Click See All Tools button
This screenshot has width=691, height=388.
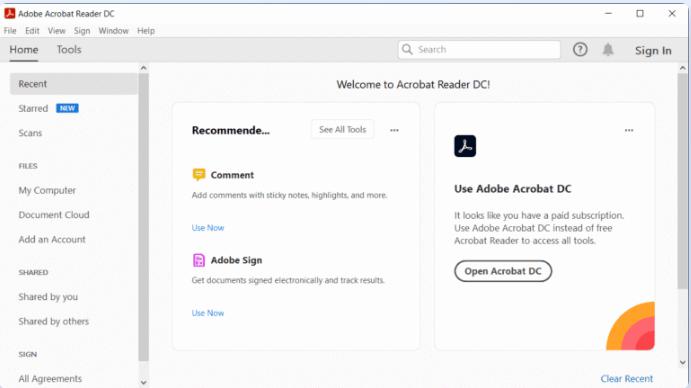click(342, 130)
